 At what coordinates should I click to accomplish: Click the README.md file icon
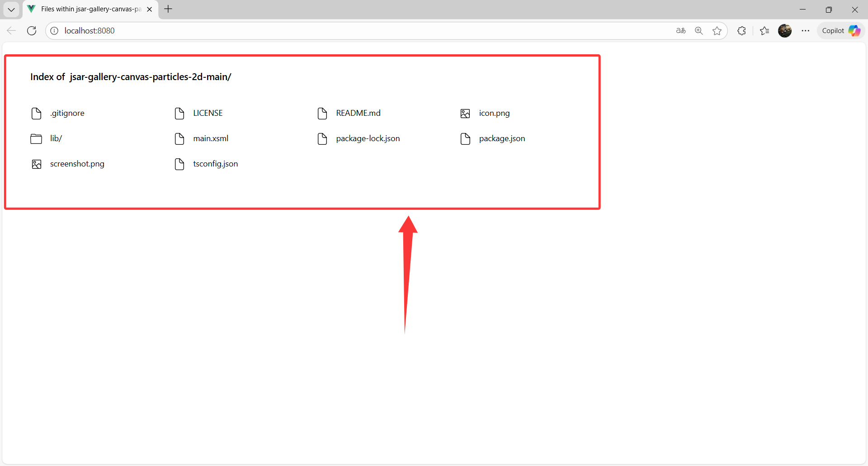322,113
